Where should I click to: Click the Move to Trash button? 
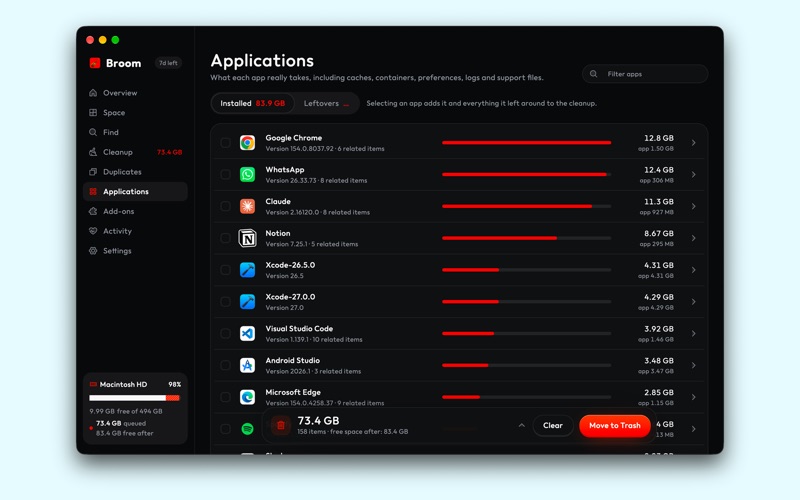tap(615, 426)
